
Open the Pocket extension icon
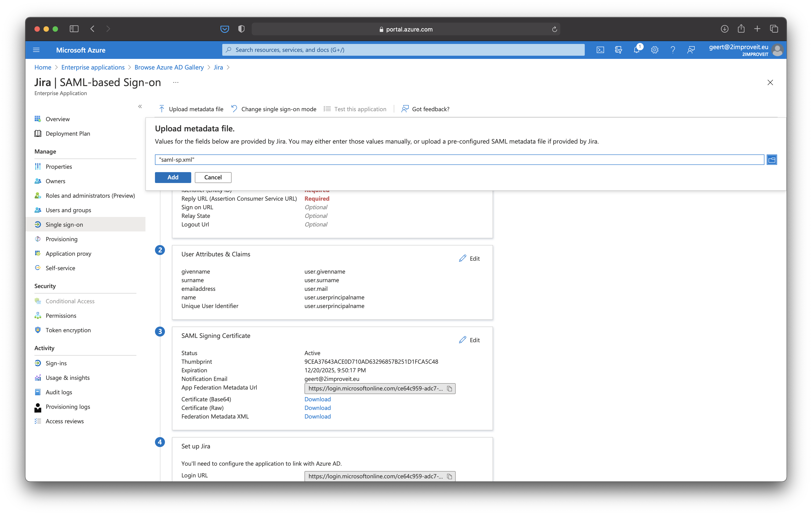tap(225, 29)
